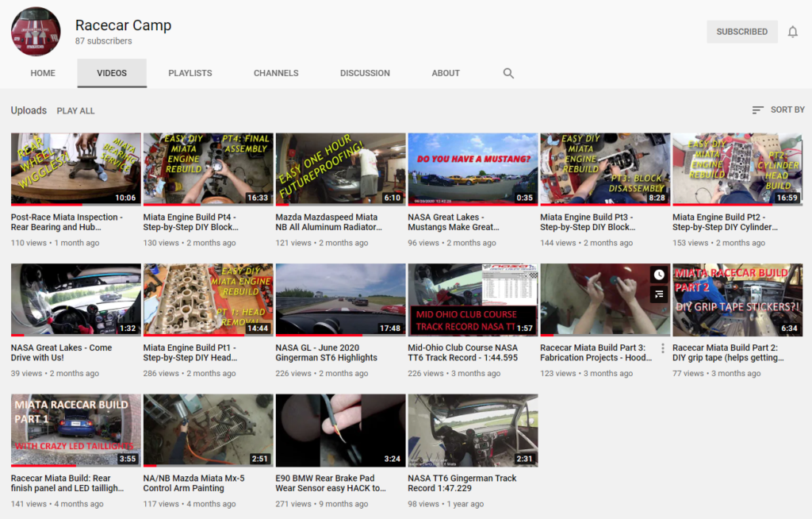Click the 286 views • 2 months ago text
The image size is (812, 519).
[x=190, y=373]
